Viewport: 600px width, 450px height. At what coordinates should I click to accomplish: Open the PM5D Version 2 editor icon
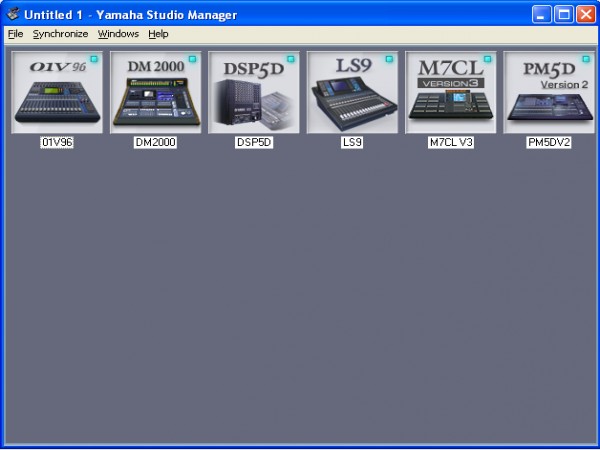549,93
